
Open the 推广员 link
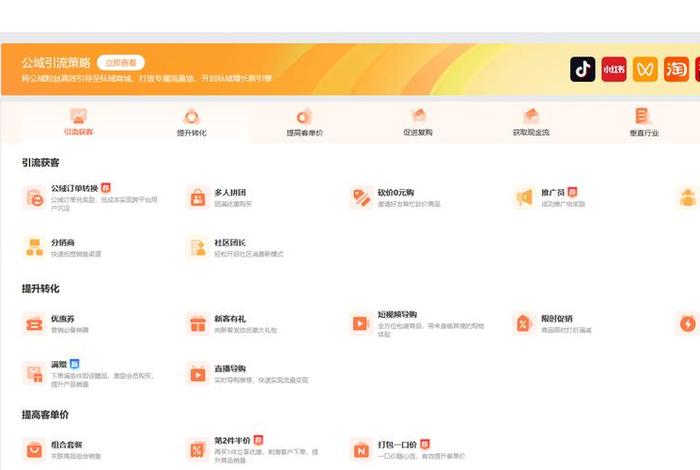point(553,192)
